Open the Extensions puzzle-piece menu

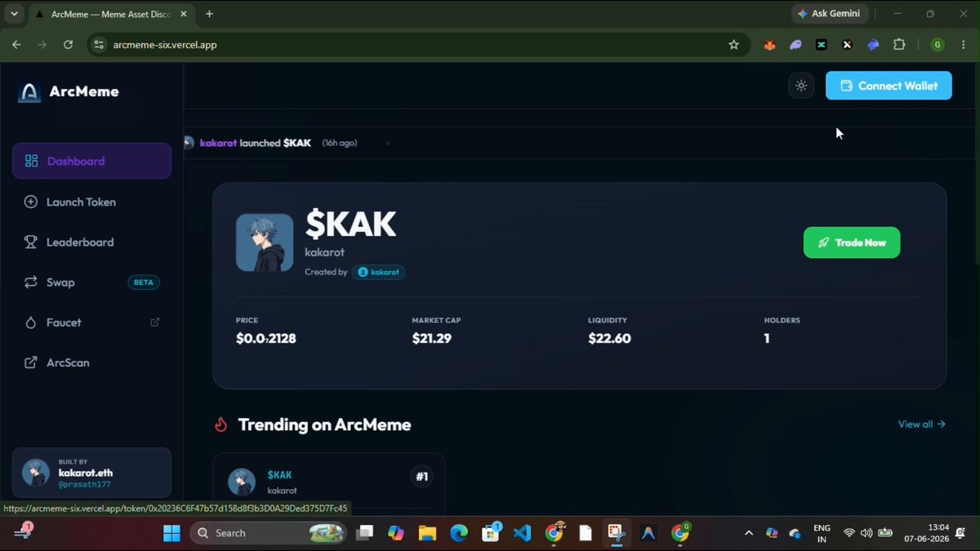(x=899, y=45)
